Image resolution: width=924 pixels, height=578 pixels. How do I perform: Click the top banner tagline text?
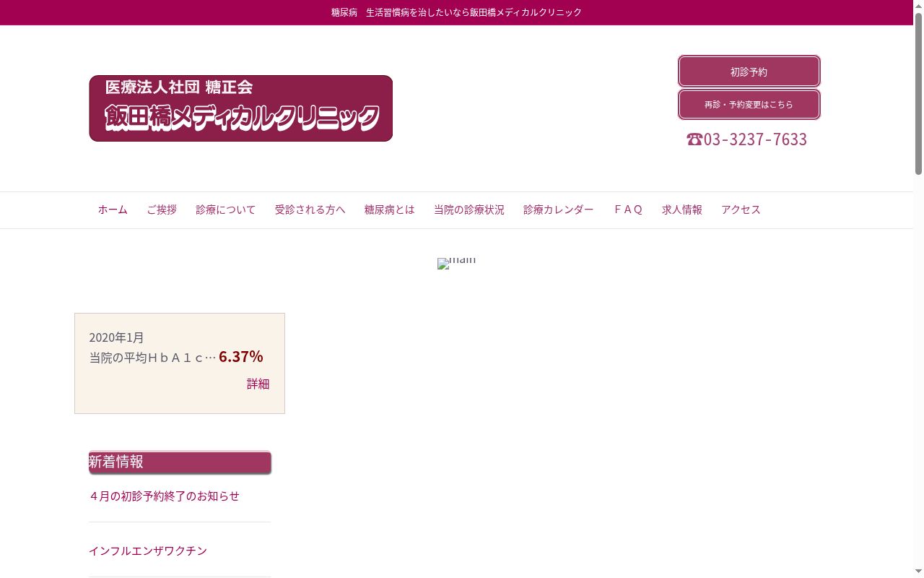pyautogui.click(x=456, y=12)
